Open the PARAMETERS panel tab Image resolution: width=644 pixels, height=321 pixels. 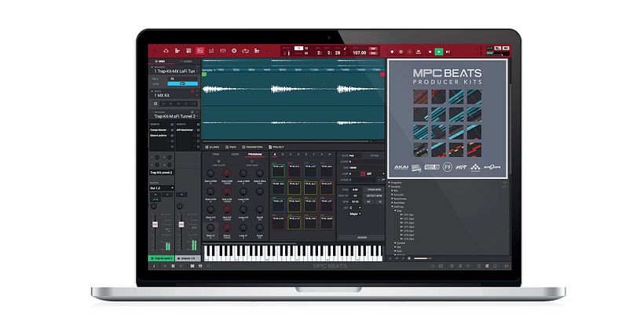tap(252, 147)
